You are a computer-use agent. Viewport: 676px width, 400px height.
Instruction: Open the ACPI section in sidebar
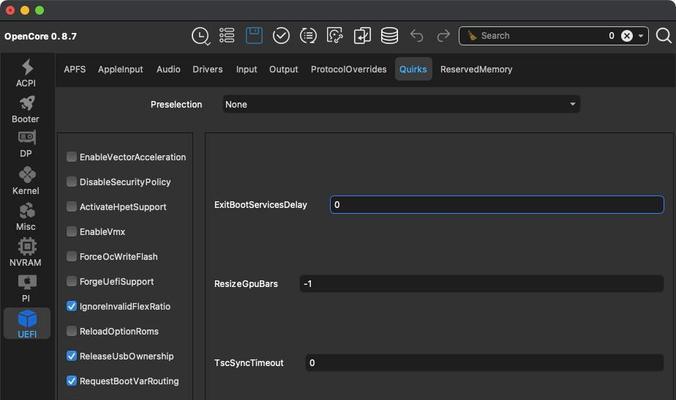[26, 73]
